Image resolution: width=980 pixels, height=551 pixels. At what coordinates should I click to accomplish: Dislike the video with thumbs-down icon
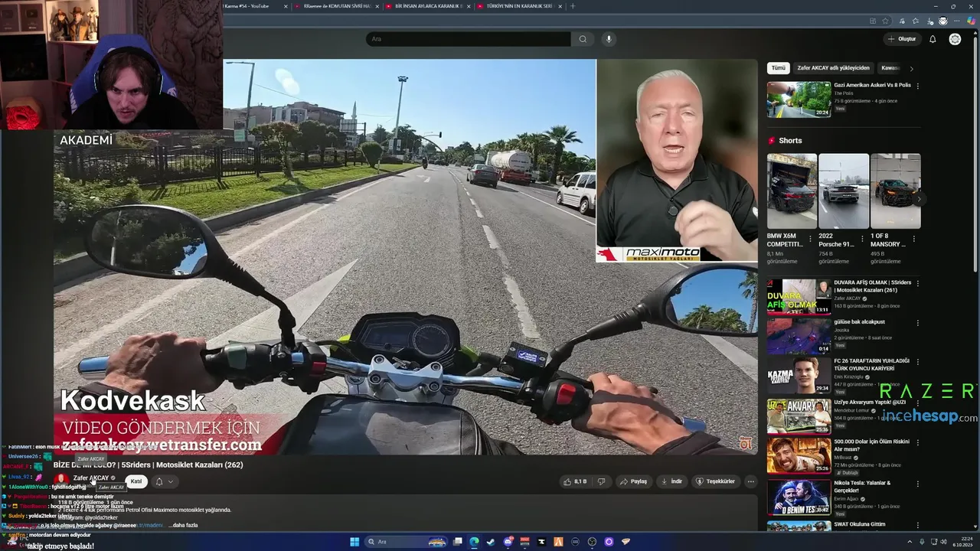coord(601,481)
